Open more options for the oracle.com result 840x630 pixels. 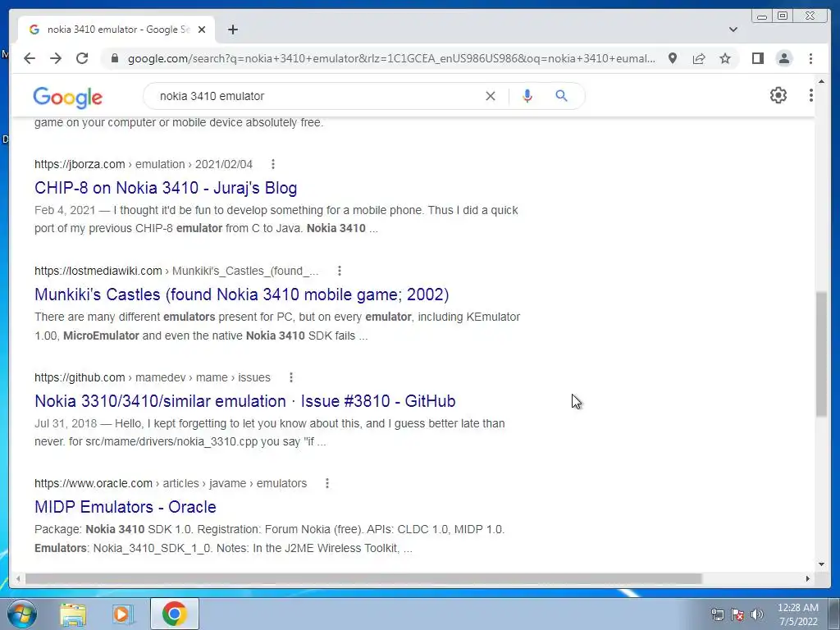tap(327, 483)
